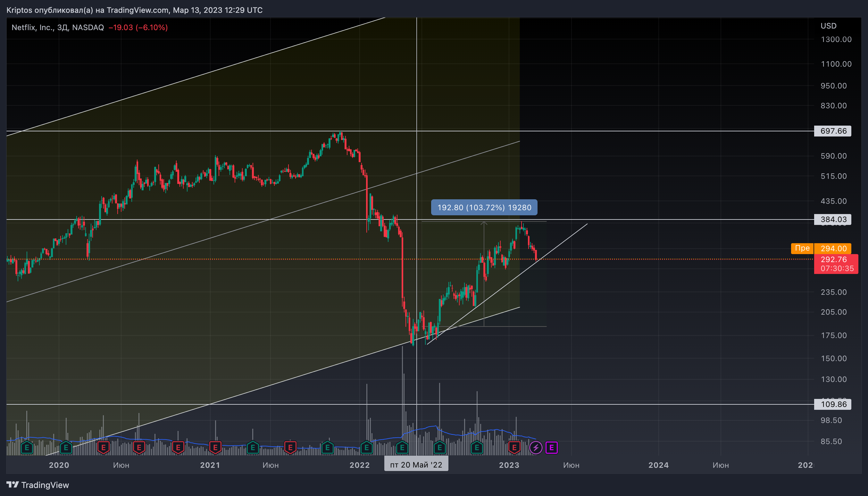
Task: Click the 'Netflix, Inc., 3Д, NASDAQ' symbol title
Action: click(x=58, y=27)
